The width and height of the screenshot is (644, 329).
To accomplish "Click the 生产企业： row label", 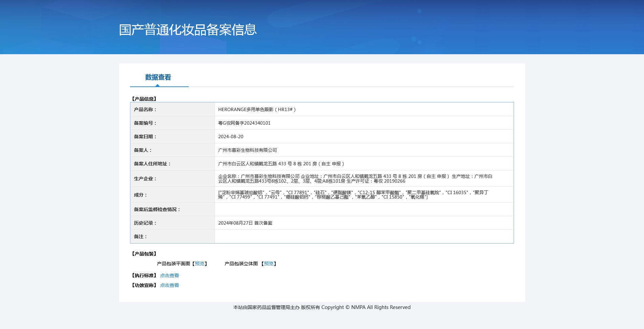I will click(145, 179).
